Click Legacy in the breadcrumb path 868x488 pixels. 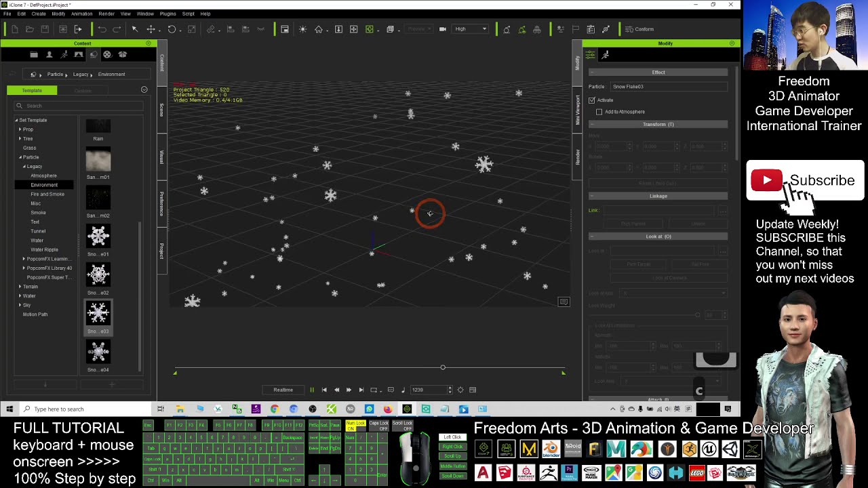(x=81, y=75)
